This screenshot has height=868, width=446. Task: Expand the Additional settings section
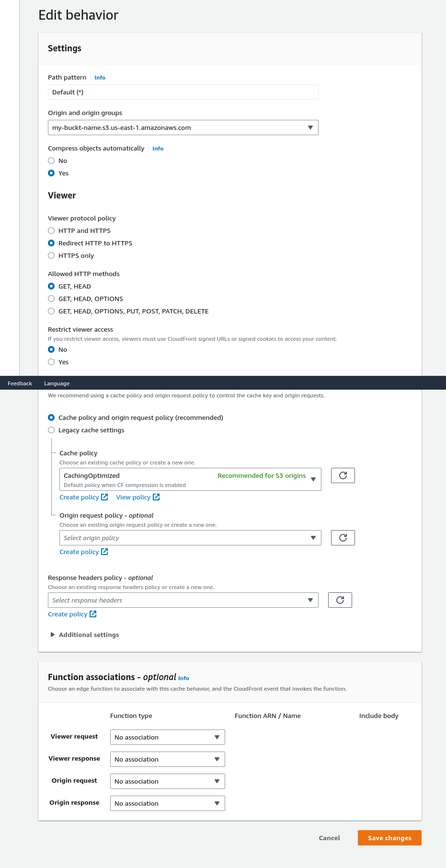84,635
